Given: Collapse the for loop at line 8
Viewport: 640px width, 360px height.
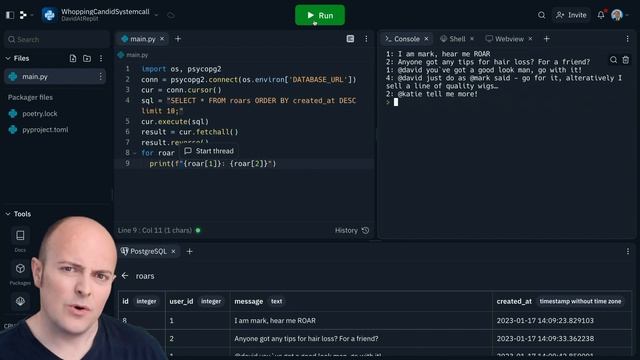Looking at the screenshot, I should [x=135, y=153].
